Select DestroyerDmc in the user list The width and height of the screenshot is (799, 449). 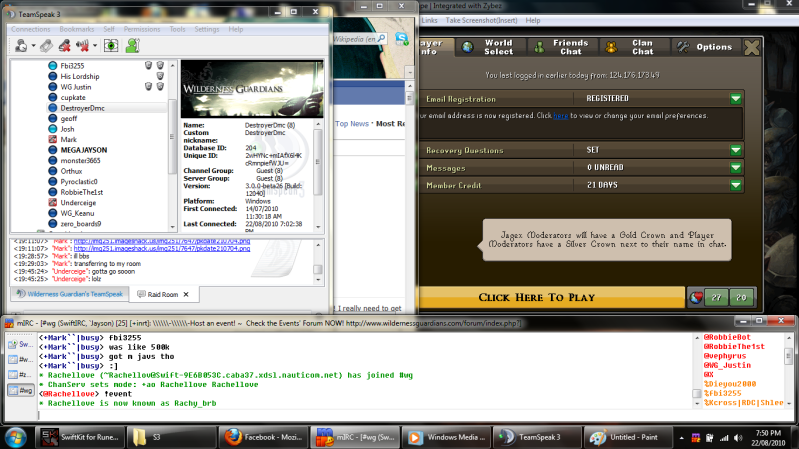pyautogui.click(x=83, y=108)
